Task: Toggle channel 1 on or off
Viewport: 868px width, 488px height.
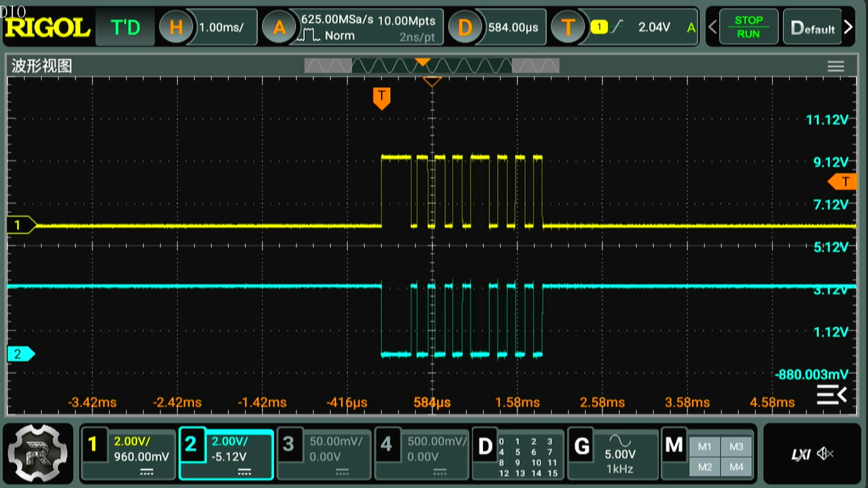Action: pyautogui.click(x=93, y=444)
